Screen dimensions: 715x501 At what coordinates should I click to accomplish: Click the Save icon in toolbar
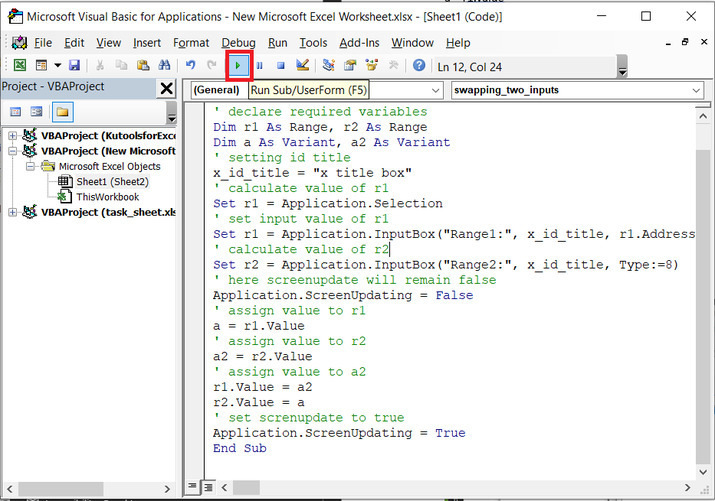pyautogui.click(x=74, y=65)
